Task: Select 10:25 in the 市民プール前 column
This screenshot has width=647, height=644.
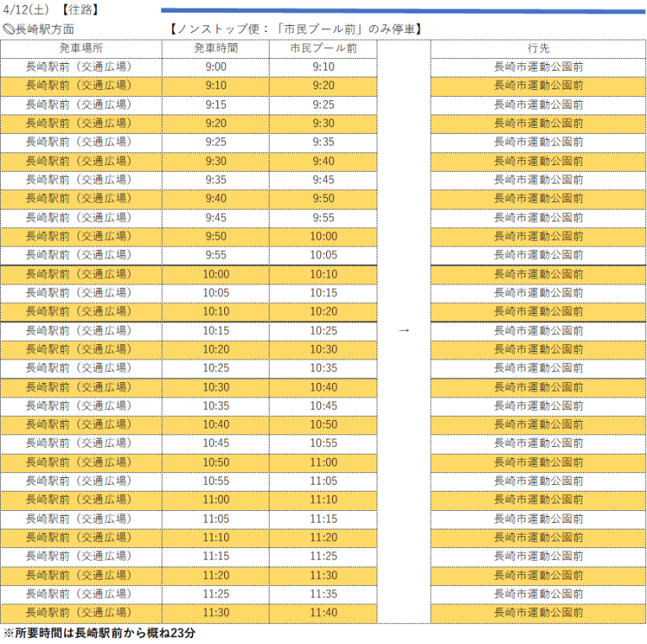Action: 323,331
